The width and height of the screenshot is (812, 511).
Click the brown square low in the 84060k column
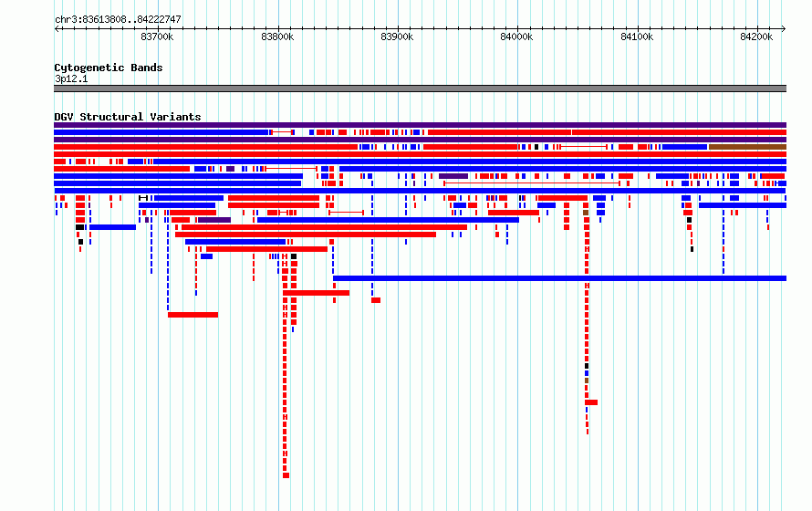tap(587, 381)
